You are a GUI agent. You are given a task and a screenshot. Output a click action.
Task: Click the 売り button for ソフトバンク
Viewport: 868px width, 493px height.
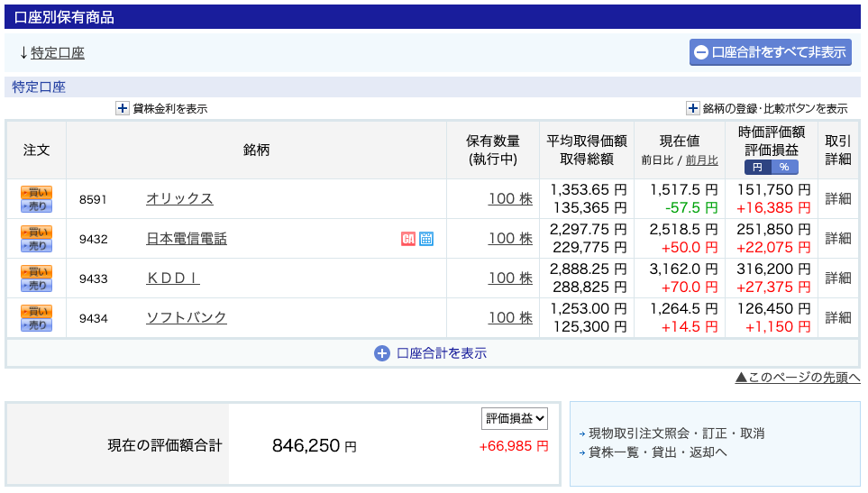tap(37, 324)
